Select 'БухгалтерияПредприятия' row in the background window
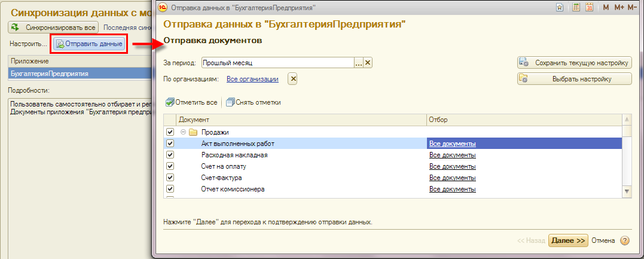This screenshot has width=644, height=259. [x=80, y=74]
